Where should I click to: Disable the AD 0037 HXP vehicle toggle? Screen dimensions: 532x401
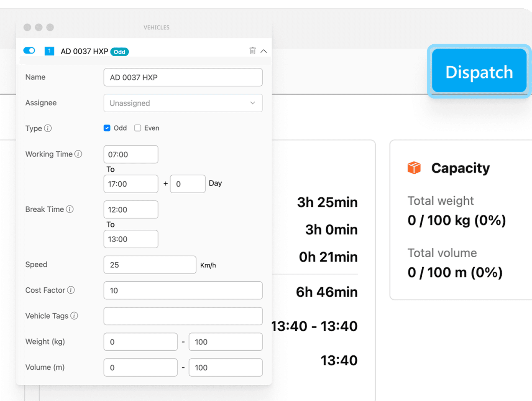point(29,50)
